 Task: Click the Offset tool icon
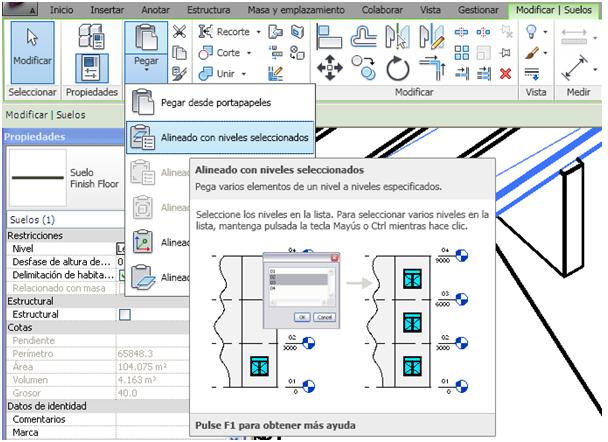tap(364, 35)
